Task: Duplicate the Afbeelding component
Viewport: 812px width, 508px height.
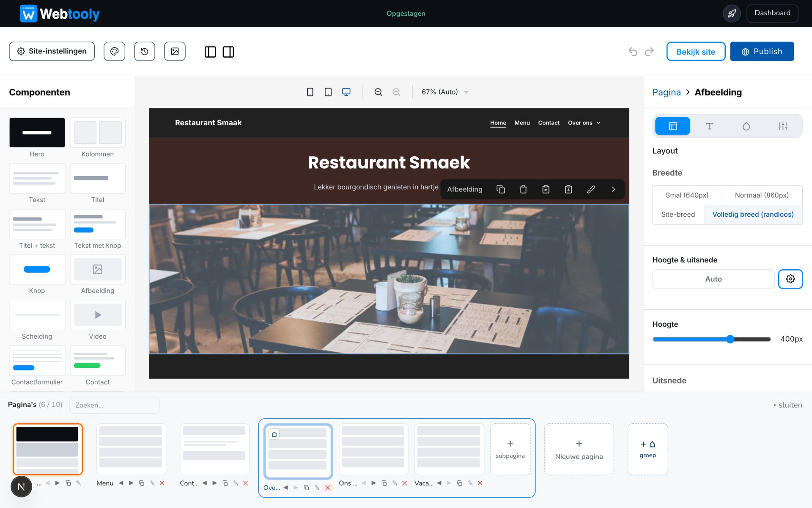Action: (x=501, y=189)
